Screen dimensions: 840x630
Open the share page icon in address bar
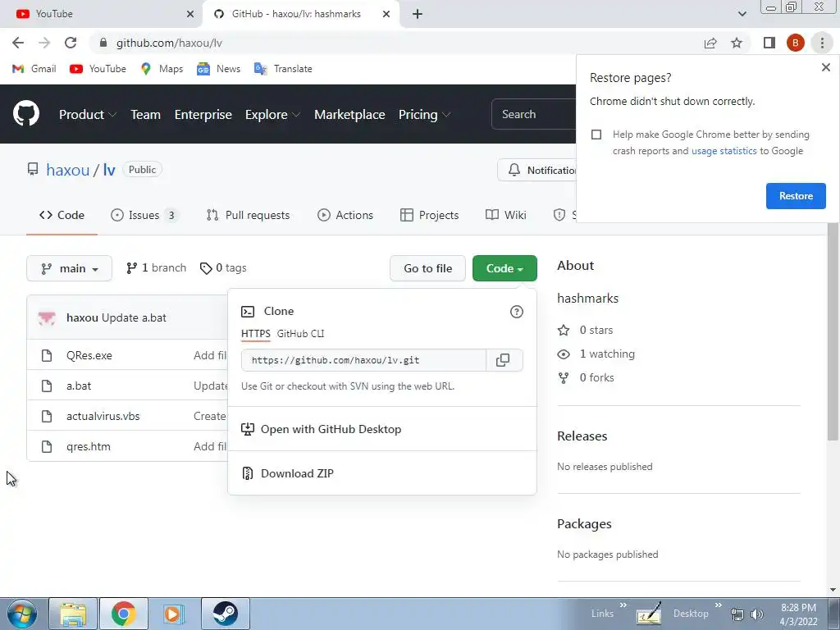(x=710, y=43)
